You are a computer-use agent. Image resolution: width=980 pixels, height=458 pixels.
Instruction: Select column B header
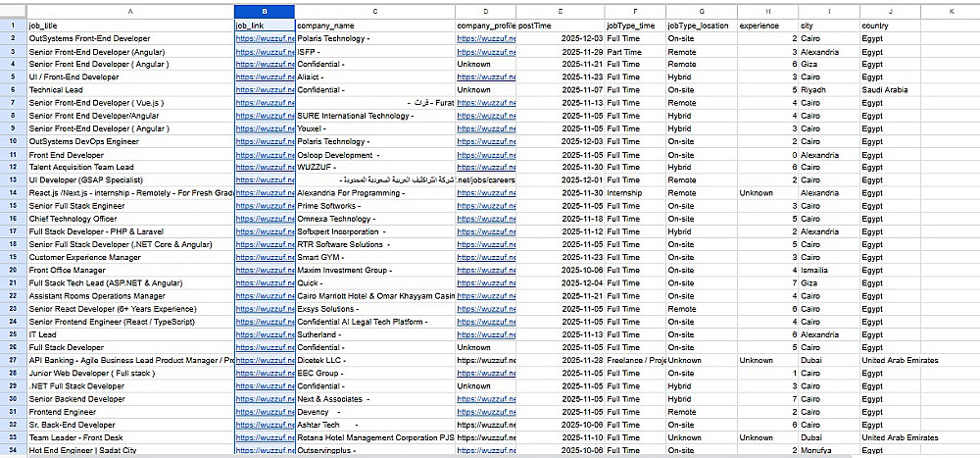pyautogui.click(x=265, y=12)
